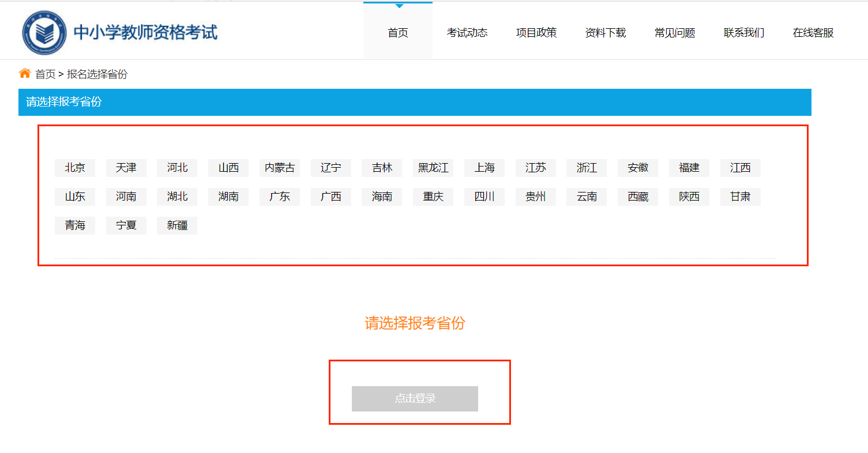Select 北京 province

[x=75, y=168]
